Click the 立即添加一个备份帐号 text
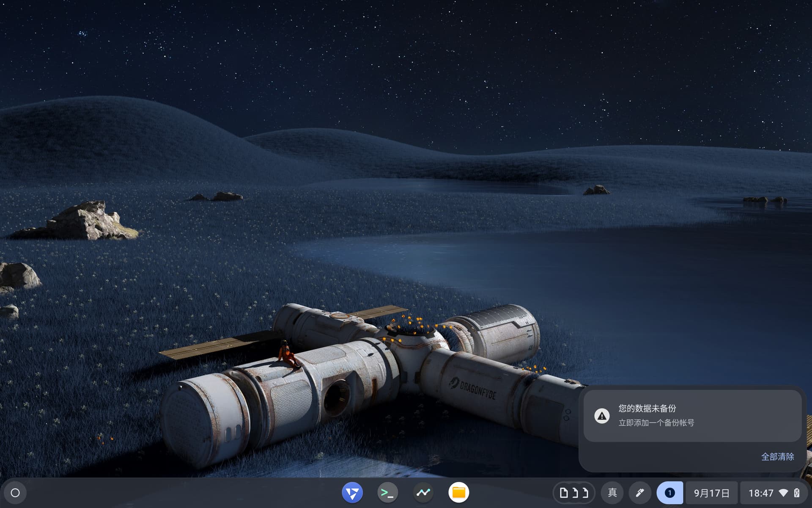 click(x=656, y=422)
